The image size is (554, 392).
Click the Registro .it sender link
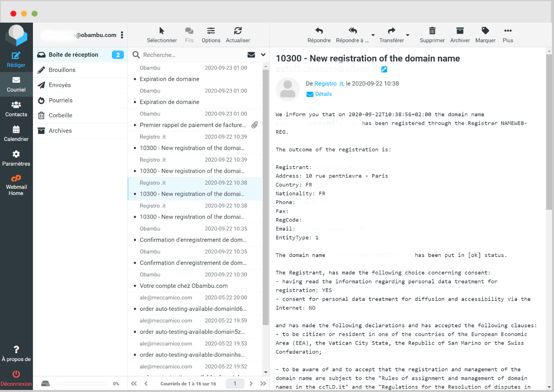click(329, 84)
